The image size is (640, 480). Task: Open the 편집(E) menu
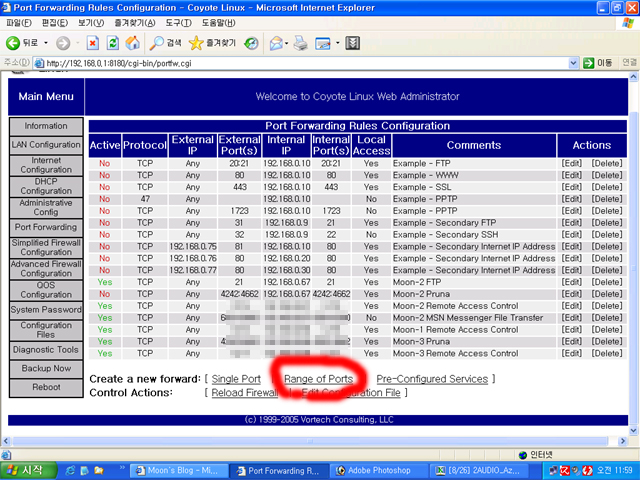click(x=55, y=23)
